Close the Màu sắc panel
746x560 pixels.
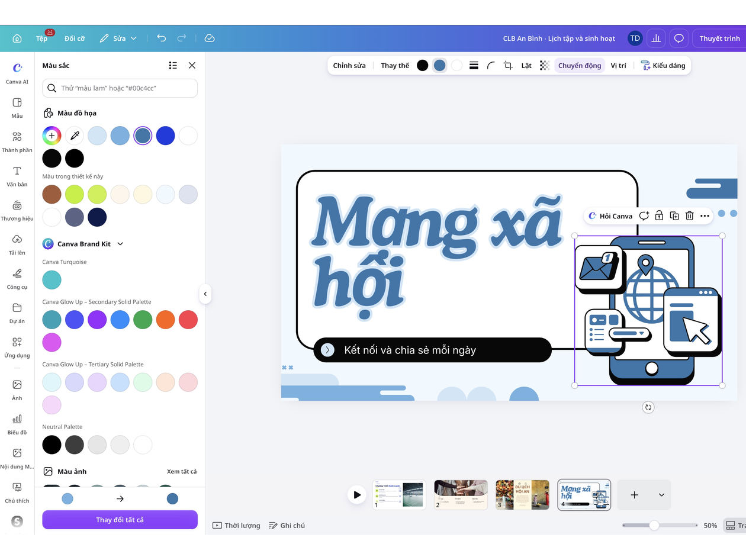(192, 65)
